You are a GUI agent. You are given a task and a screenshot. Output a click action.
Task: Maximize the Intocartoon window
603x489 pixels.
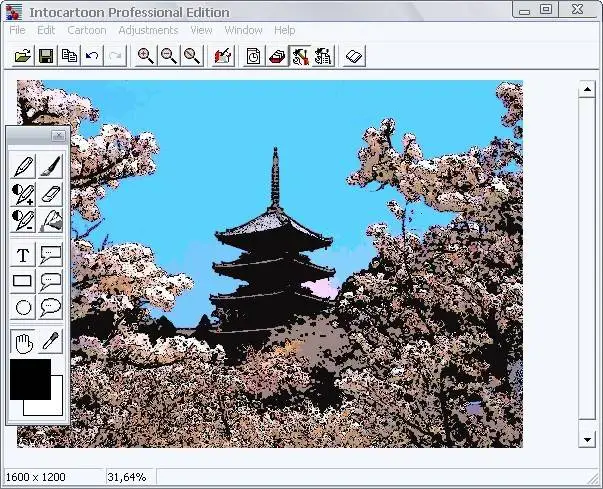point(546,10)
